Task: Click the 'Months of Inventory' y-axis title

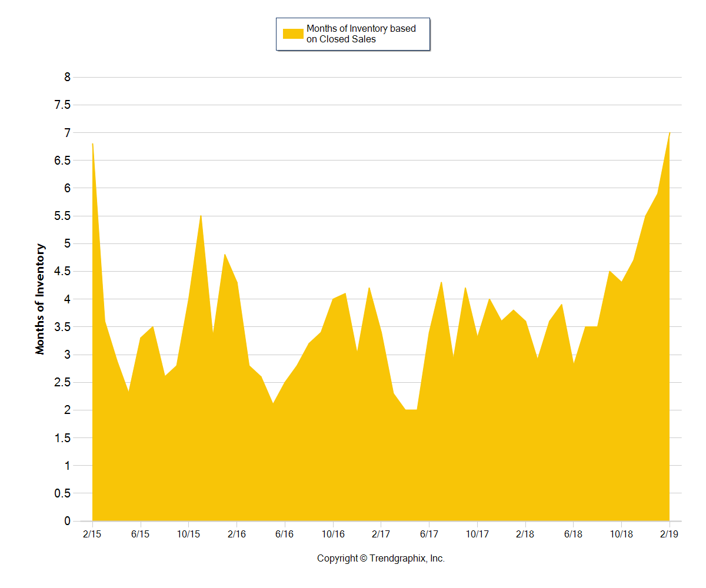Action: [40, 299]
